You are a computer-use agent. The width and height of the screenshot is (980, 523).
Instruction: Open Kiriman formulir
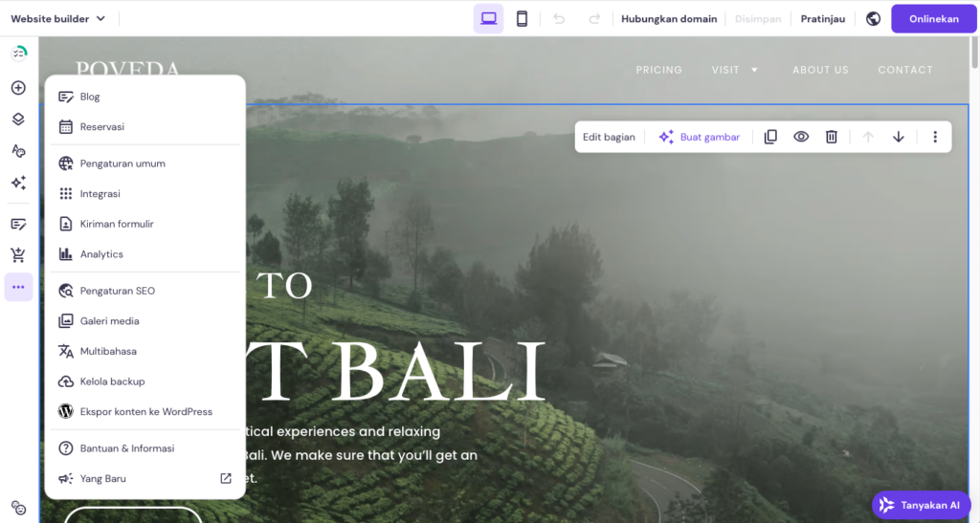(x=145, y=224)
